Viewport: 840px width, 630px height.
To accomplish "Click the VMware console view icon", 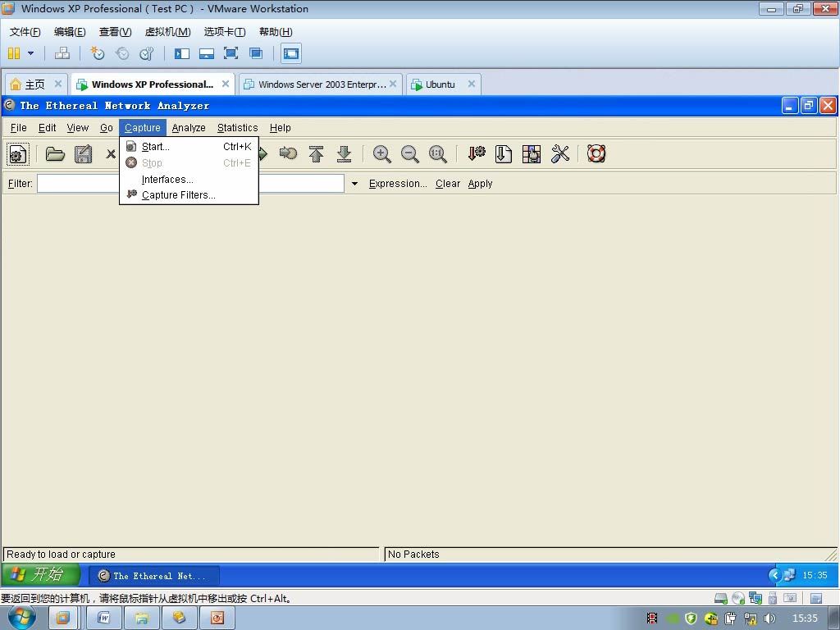I will point(291,53).
